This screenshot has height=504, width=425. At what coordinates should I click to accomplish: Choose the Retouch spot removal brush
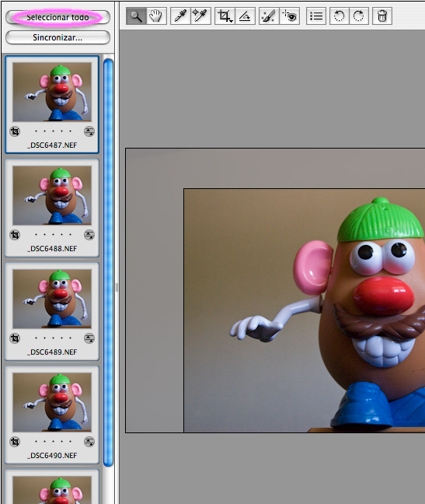(269, 16)
